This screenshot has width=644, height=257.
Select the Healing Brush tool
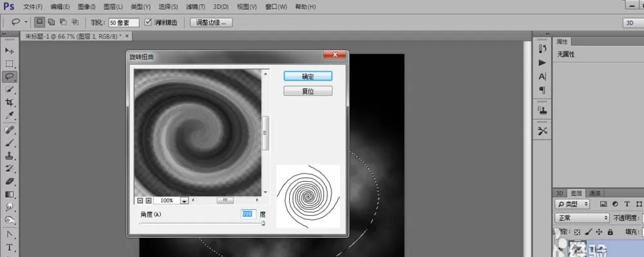click(10, 129)
